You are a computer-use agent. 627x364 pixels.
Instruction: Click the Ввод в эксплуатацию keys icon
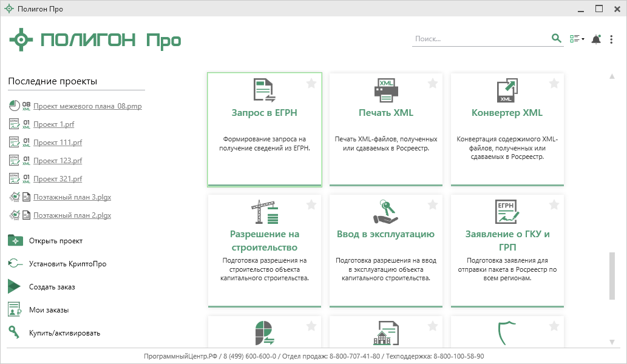pyautogui.click(x=385, y=212)
